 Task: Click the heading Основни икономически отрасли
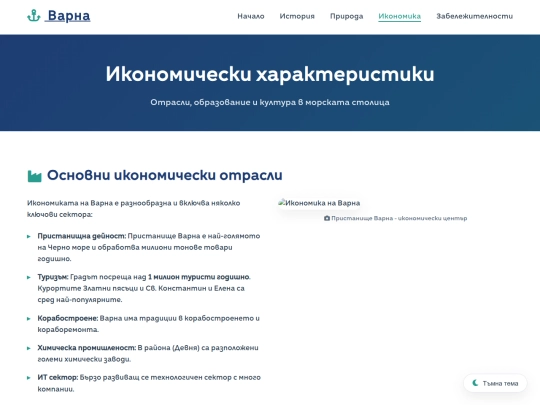click(165, 175)
